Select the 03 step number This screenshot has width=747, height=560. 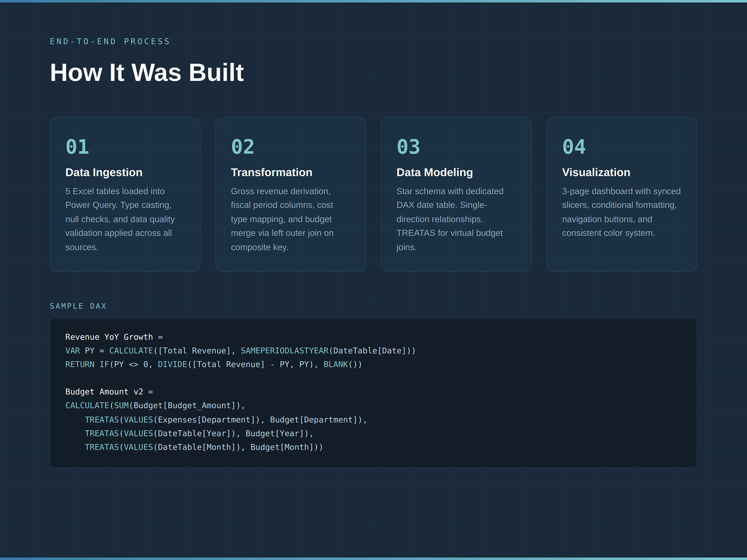coord(408,147)
